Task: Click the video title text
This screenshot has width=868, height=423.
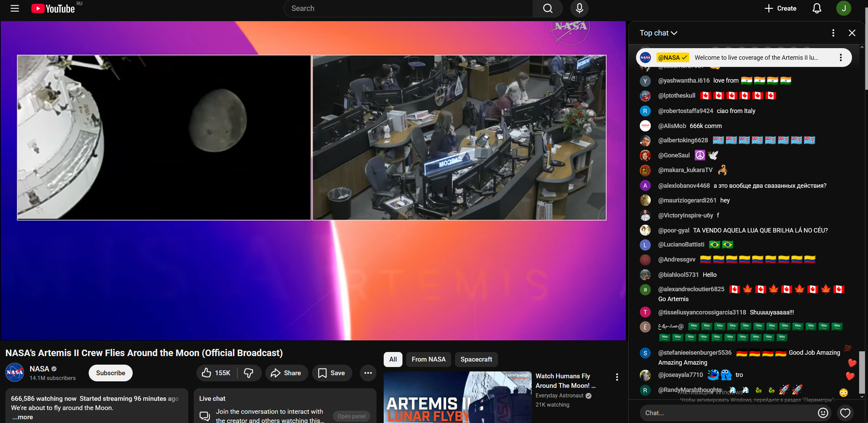Action: [x=144, y=353]
